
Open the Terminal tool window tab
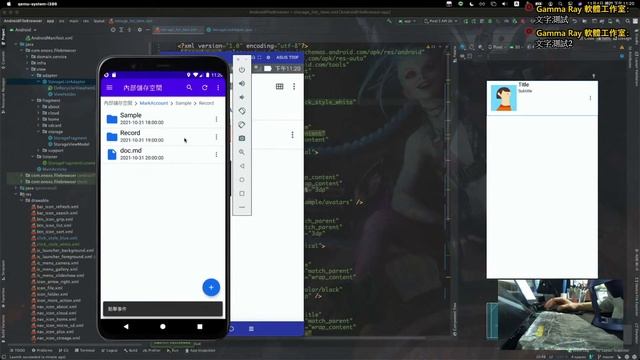[x=85, y=350]
